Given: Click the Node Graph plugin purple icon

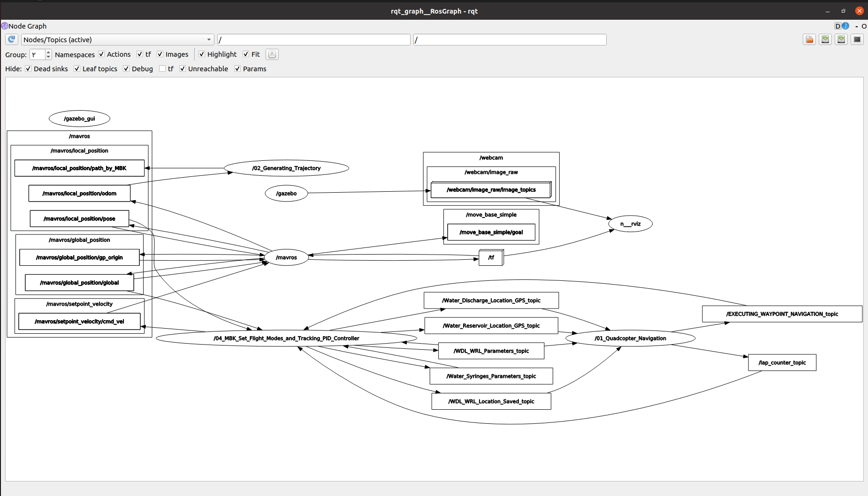Looking at the screenshot, I should point(5,26).
